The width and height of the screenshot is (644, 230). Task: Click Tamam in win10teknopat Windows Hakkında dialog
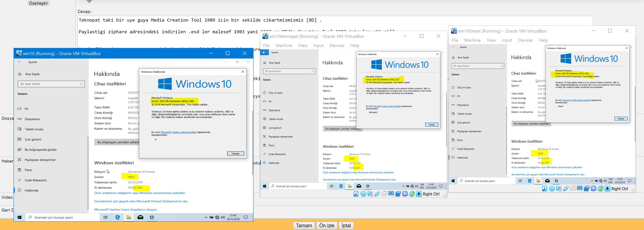point(432,125)
